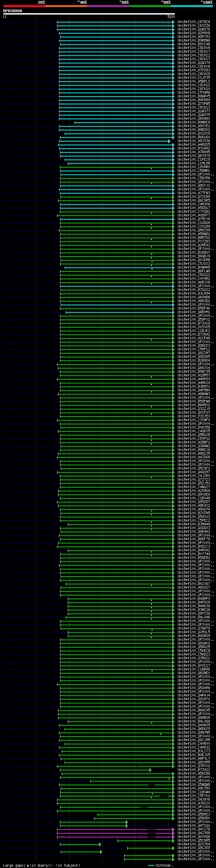Click the white query sequence ruler bar

pos(89,14)
